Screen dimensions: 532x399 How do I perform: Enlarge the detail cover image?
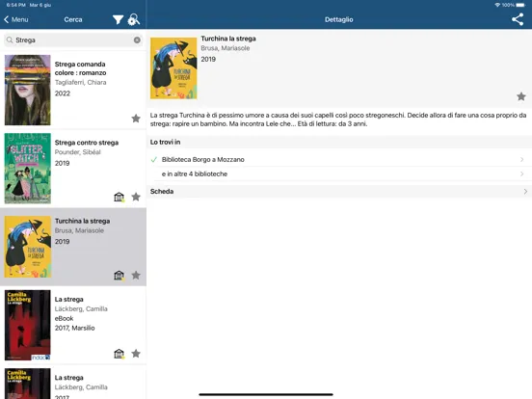click(x=173, y=68)
